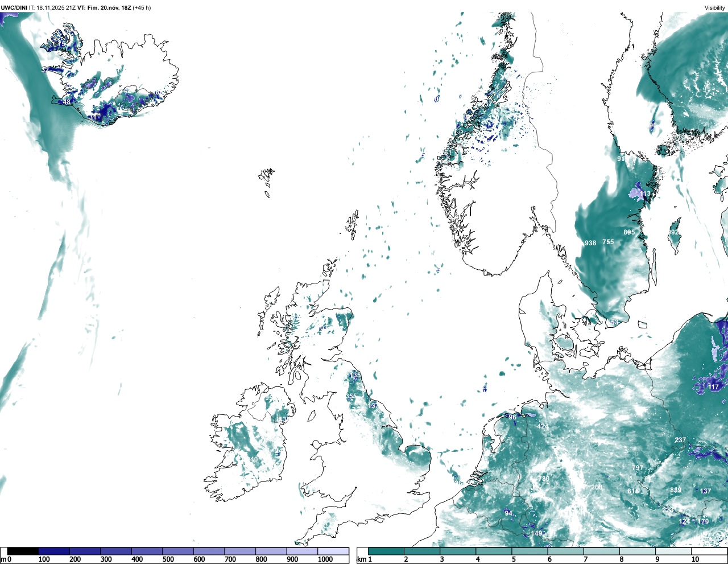Click the 'km' unit label in legend
The width and height of the screenshot is (728, 564).
(362, 559)
